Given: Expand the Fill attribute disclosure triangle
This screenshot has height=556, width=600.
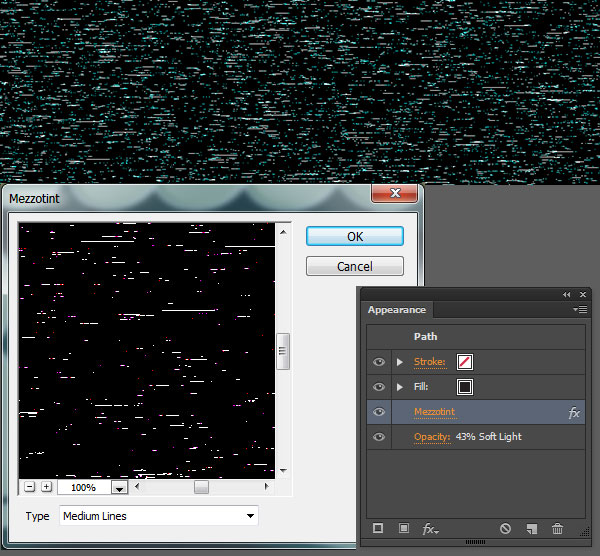Looking at the screenshot, I should click(x=400, y=387).
